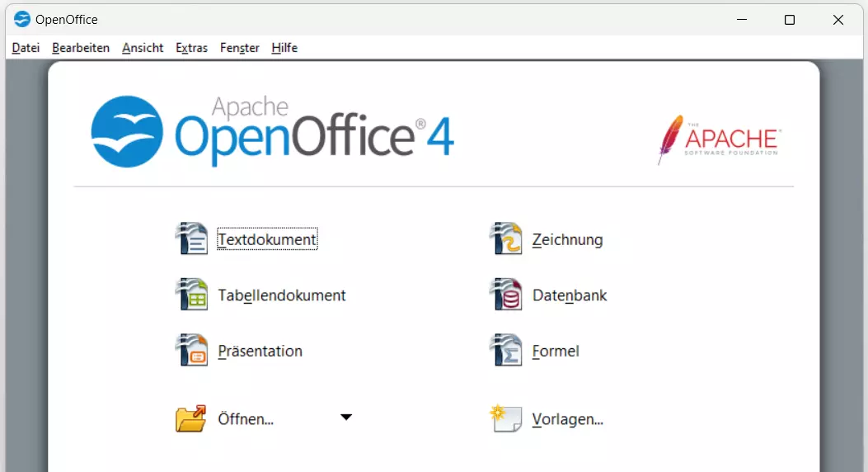Click the Textdokument Writer icon
Image resolution: width=868 pixels, height=472 pixels.
pos(191,238)
